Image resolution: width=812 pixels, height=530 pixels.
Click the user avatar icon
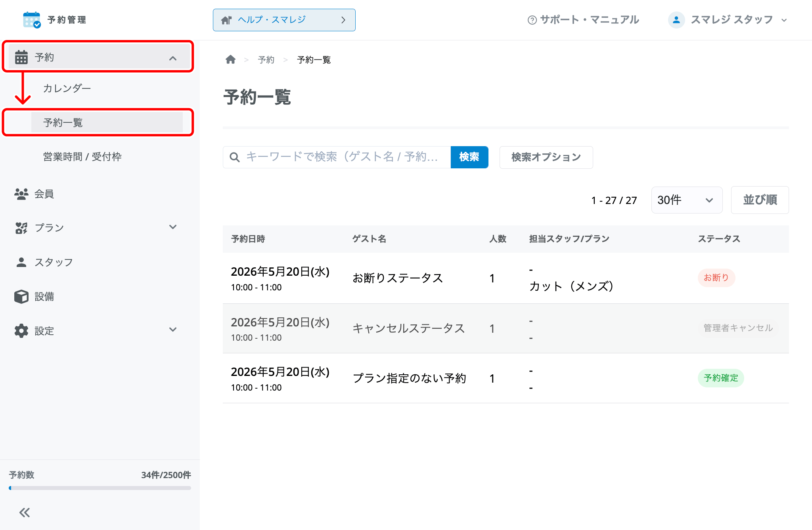676,20
